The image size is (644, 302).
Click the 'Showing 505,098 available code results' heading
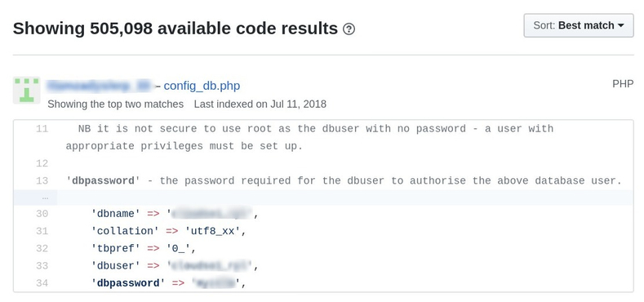pyautogui.click(x=175, y=29)
